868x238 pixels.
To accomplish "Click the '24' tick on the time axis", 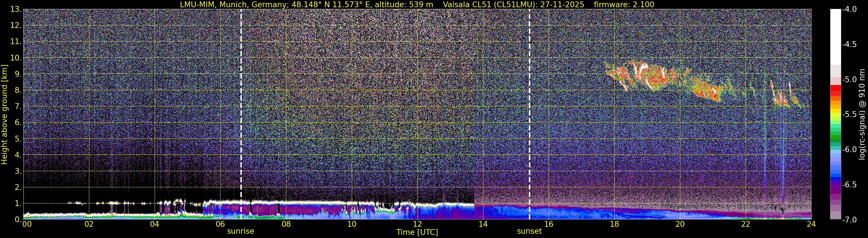I will click(811, 224).
